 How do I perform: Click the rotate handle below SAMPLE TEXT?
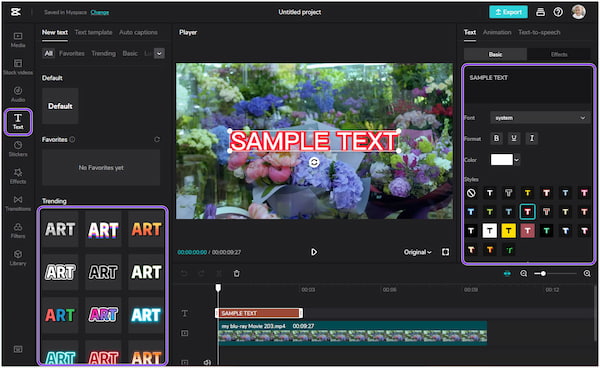pyautogui.click(x=314, y=162)
